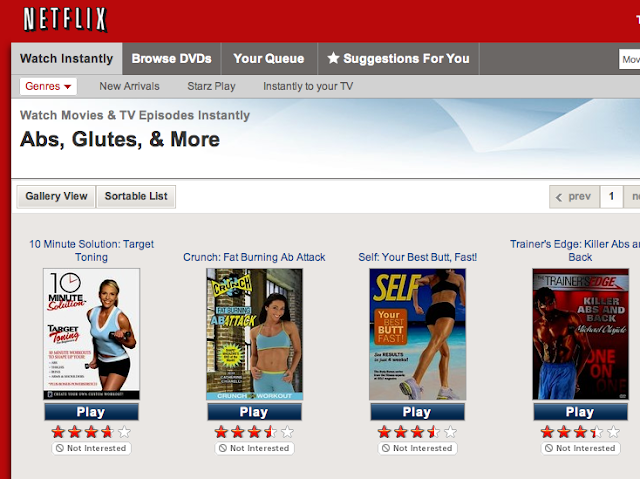Select page 1 in pagination
640x479 pixels.
click(611, 197)
